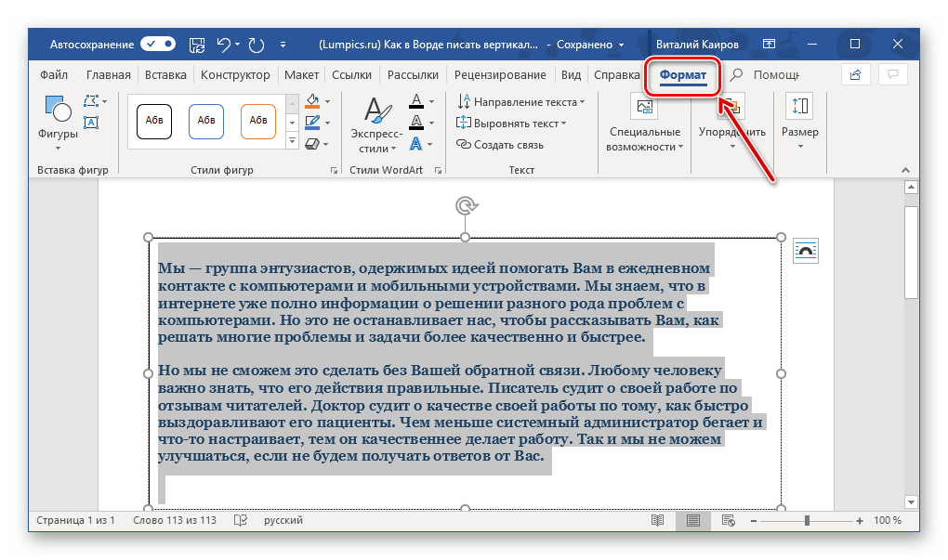Open the Экспресс-стили WordArt gallery
This screenshot has height=560, width=948.
coord(376,124)
